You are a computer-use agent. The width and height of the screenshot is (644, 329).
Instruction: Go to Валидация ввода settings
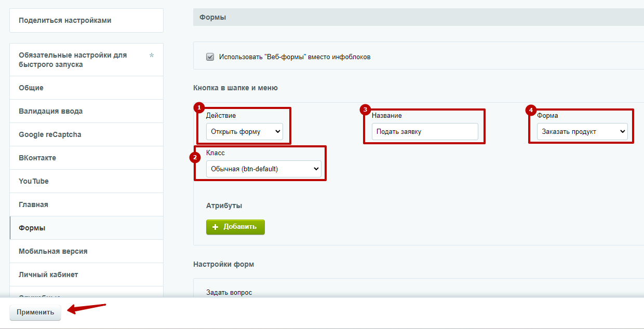tap(86, 111)
